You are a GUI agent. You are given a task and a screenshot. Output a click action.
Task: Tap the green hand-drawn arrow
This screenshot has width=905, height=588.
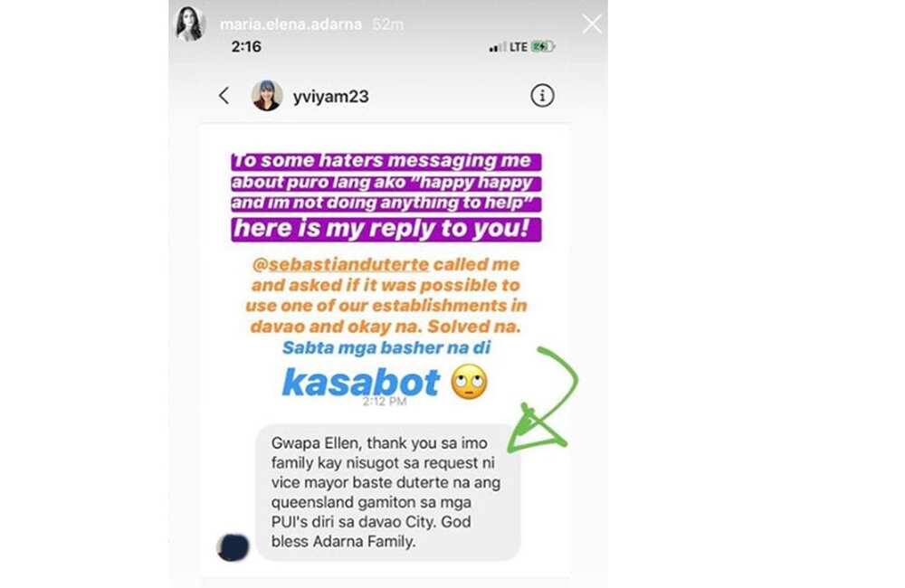click(x=542, y=399)
